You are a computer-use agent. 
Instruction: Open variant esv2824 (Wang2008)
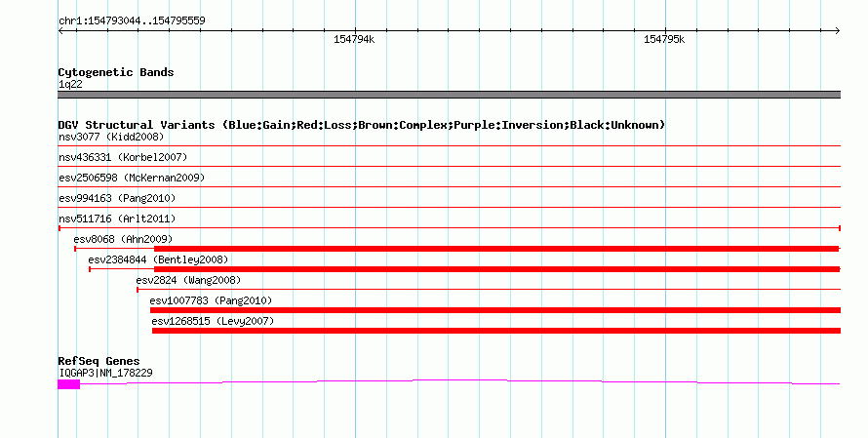click(188, 280)
